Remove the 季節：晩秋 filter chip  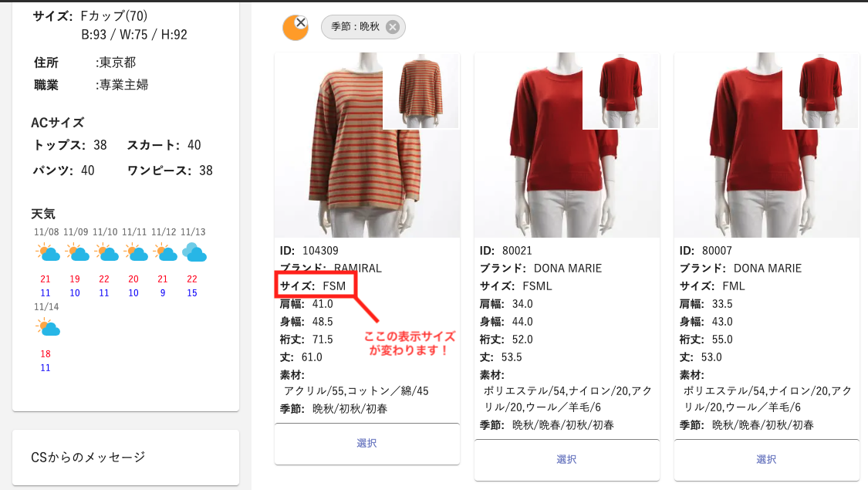click(393, 27)
